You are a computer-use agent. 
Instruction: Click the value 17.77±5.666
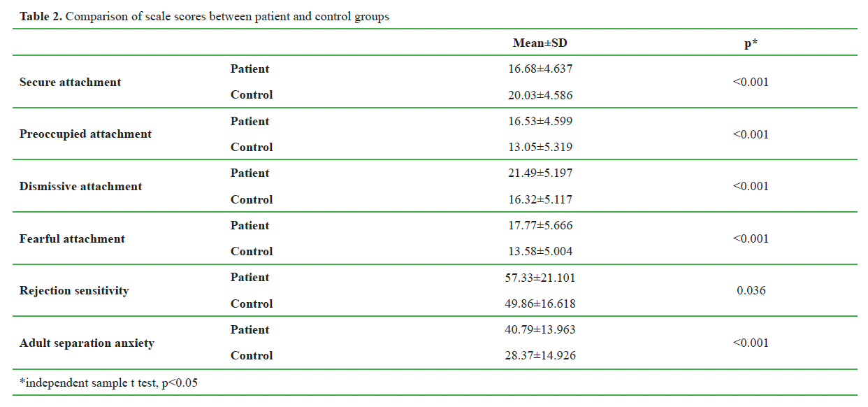tap(540, 225)
